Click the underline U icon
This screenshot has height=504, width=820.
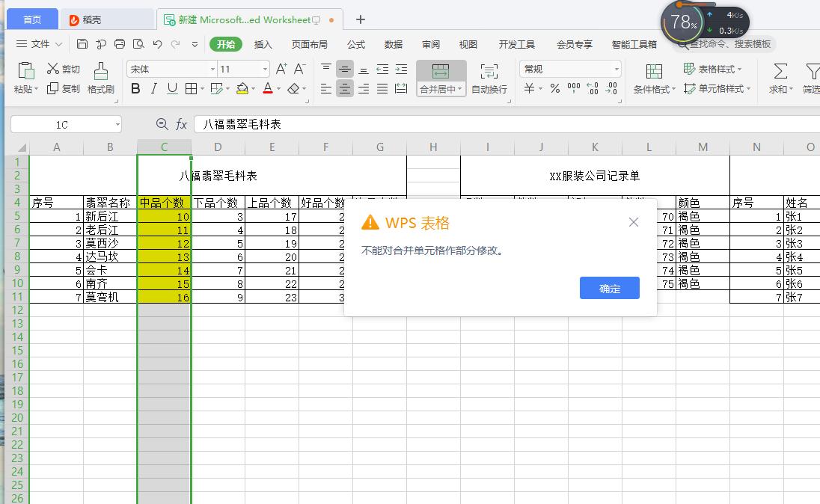click(x=171, y=88)
